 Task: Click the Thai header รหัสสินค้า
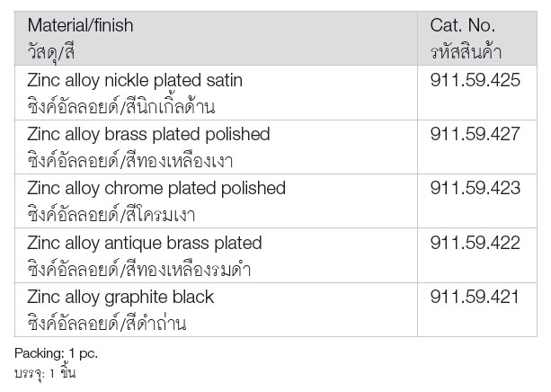(x=466, y=52)
